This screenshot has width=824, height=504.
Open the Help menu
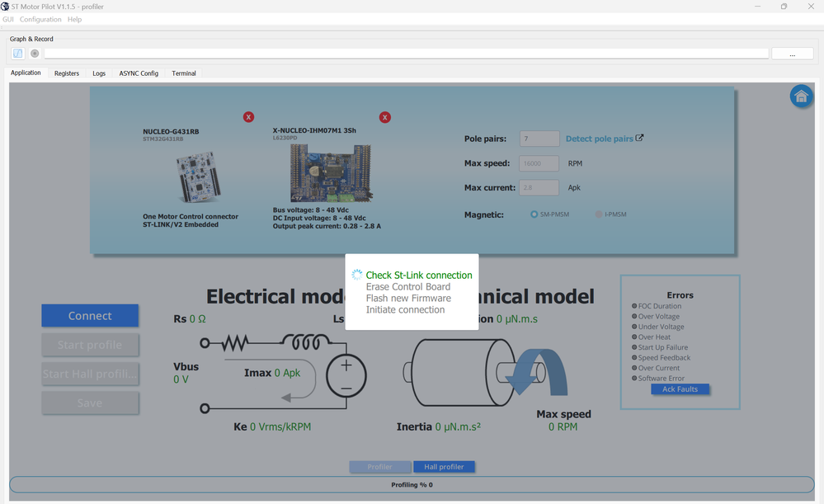click(x=74, y=20)
